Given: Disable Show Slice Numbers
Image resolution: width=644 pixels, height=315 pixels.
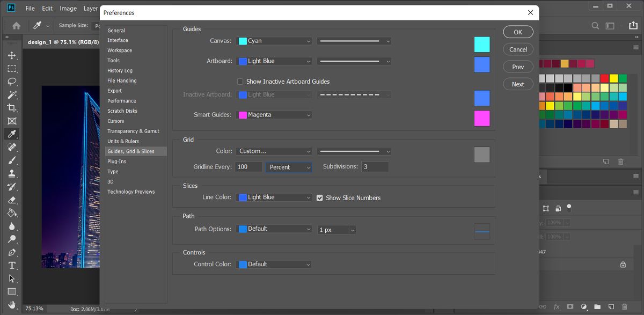Looking at the screenshot, I should [320, 197].
